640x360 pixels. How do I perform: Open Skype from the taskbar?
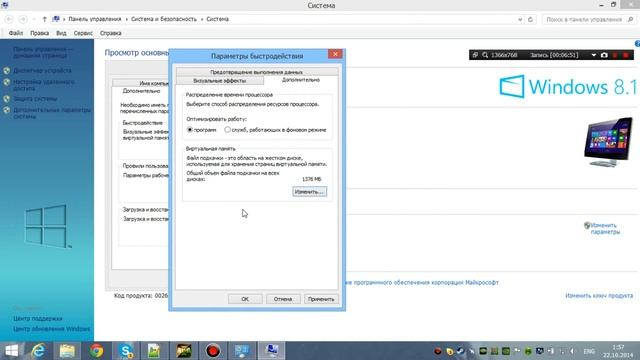pos(126,351)
